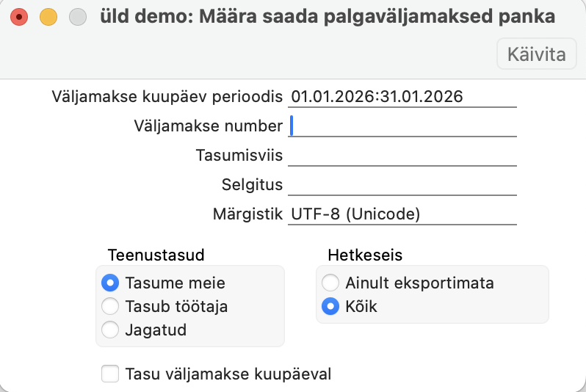Select the Märgistik UTF-8 (Unicode) field
The height and width of the screenshot is (392, 586).
403,214
